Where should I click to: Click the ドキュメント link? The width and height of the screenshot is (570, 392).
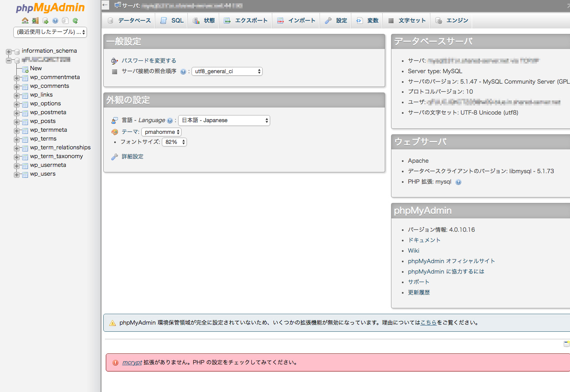424,240
